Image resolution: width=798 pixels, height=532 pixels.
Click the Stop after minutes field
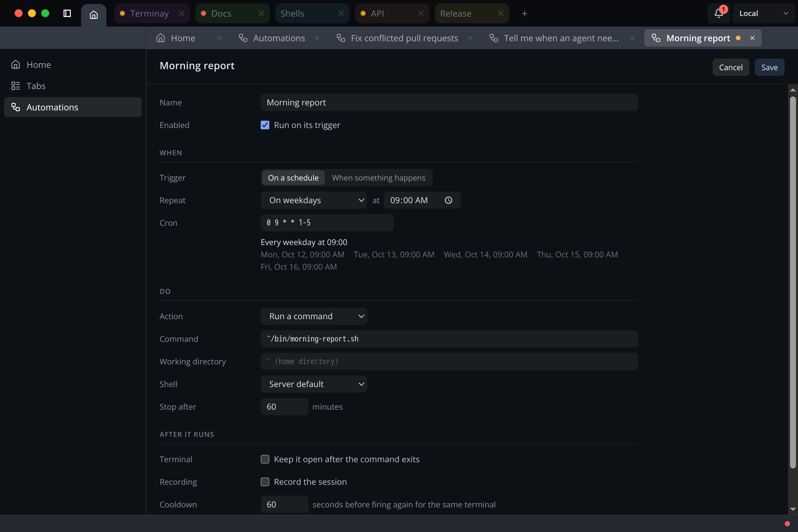coord(284,406)
